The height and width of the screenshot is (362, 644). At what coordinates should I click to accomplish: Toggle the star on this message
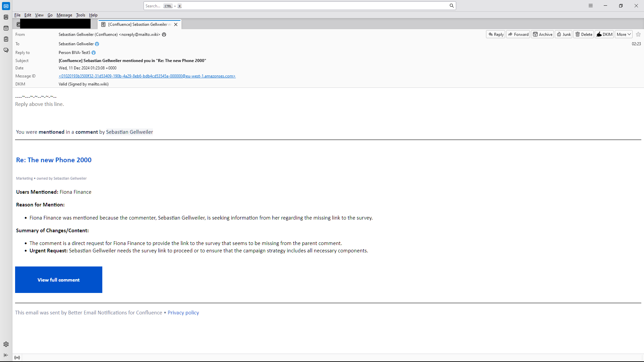tap(638, 34)
